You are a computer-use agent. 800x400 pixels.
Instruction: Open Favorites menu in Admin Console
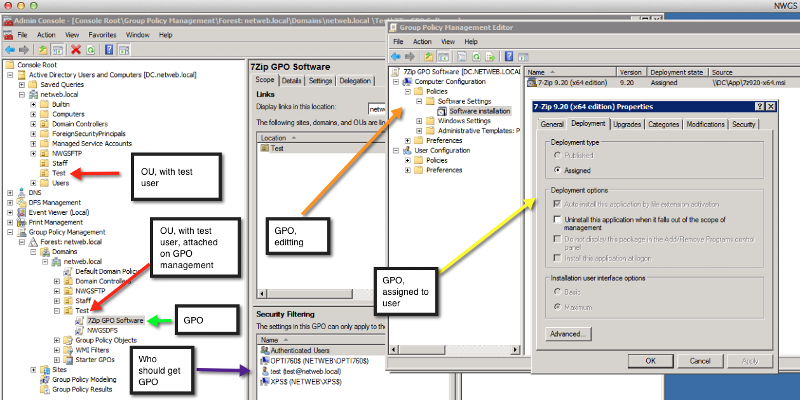coord(103,35)
